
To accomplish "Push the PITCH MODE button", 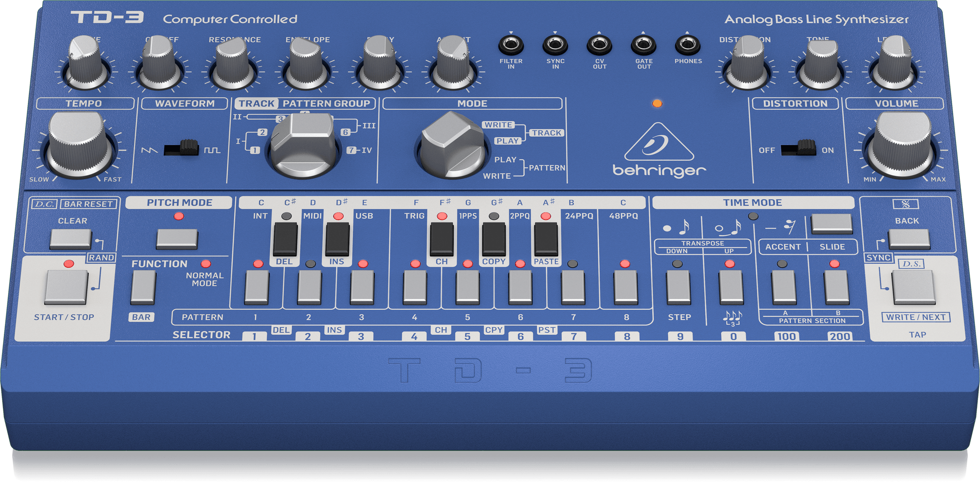I will click(177, 239).
